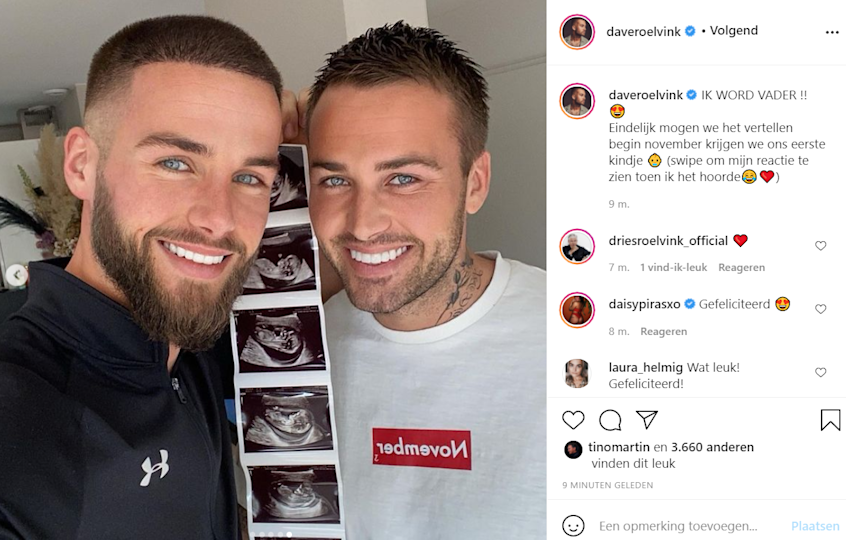Open laura_helmig's avatar thumbnail

pos(577,373)
